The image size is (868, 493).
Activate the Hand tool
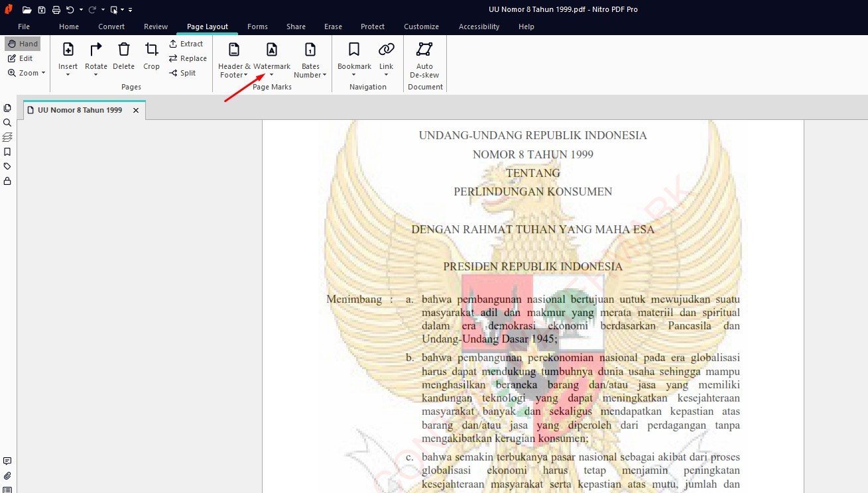[23, 44]
